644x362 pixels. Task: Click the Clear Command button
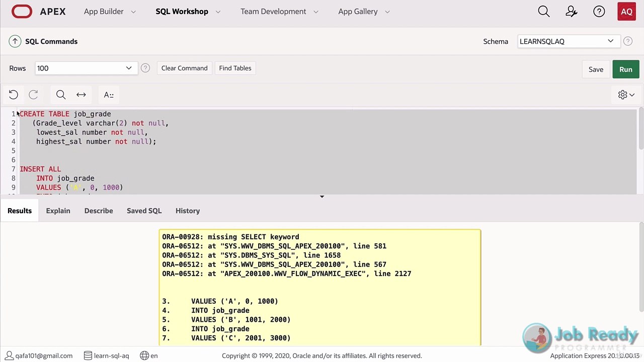click(184, 68)
